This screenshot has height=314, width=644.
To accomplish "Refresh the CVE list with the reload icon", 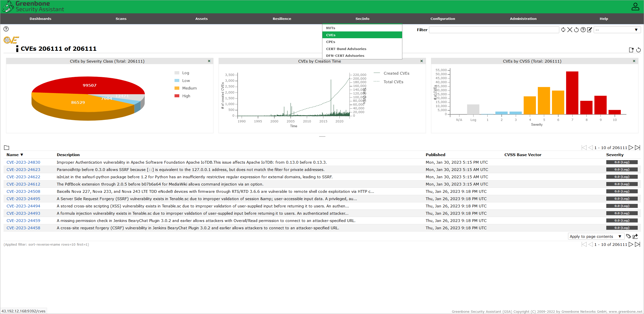I will point(639,50).
